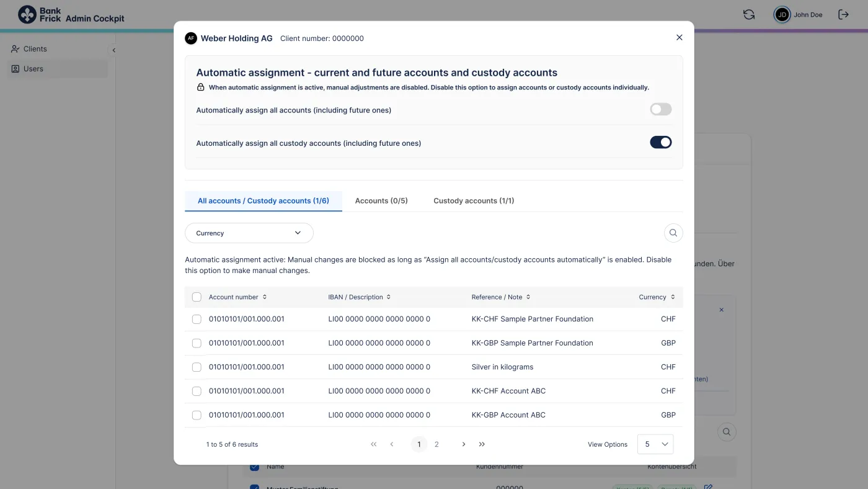
Task: Collapse the sidebar with the chevron icon
Action: coord(113,50)
